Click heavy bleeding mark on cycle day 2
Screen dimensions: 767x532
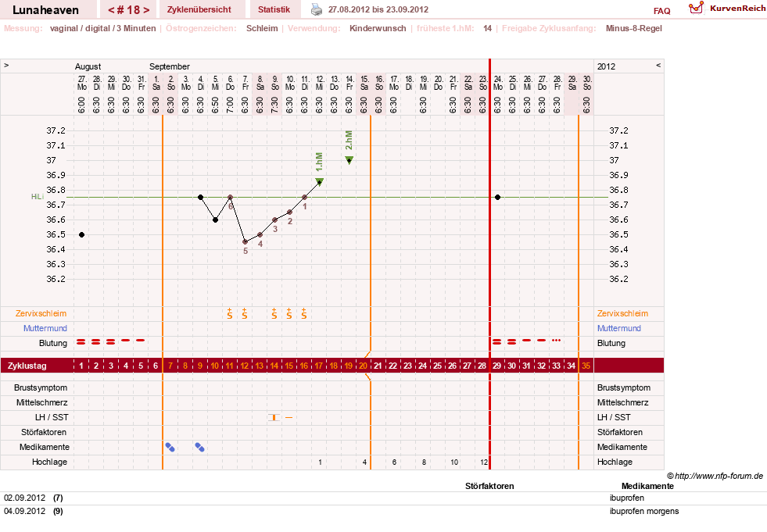pos(96,342)
